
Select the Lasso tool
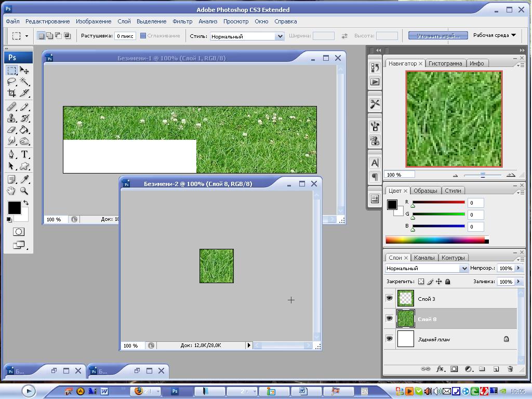coord(11,82)
